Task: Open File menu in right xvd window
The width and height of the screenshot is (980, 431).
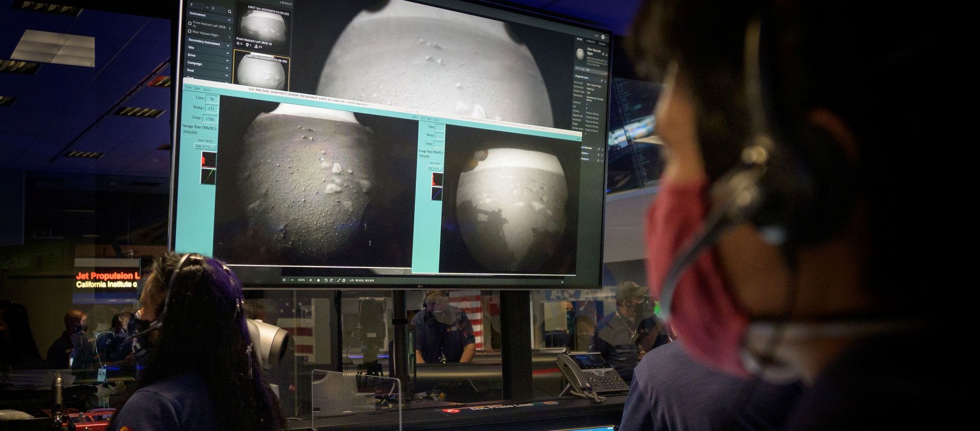Action: 423,118
